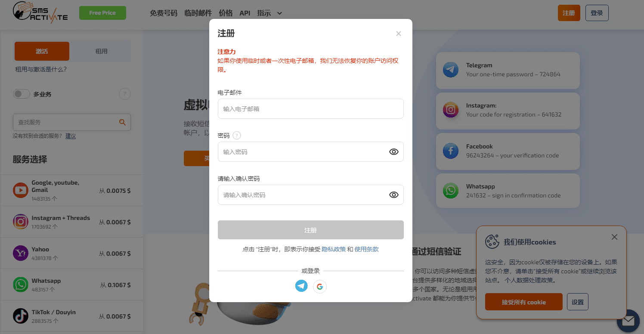Click the help icon next to 密码
Image resolution: width=644 pixels, height=334 pixels.
[237, 135]
